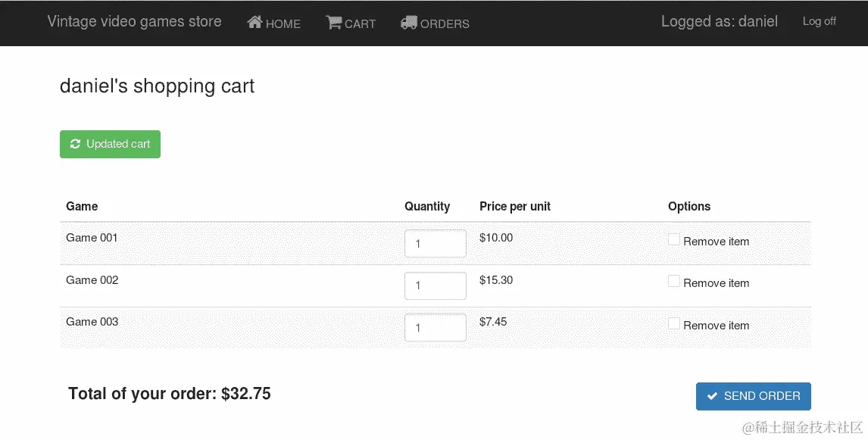The width and height of the screenshot is (868, 440).
Task: Click the checkmark icon on Send Order
Action: click(712, 396)
